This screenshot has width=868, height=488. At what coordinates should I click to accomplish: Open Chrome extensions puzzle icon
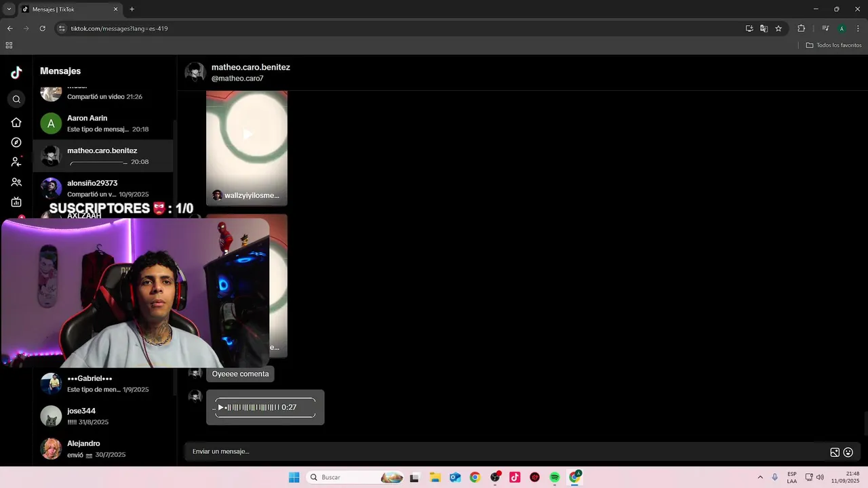(x=801, y=28)
